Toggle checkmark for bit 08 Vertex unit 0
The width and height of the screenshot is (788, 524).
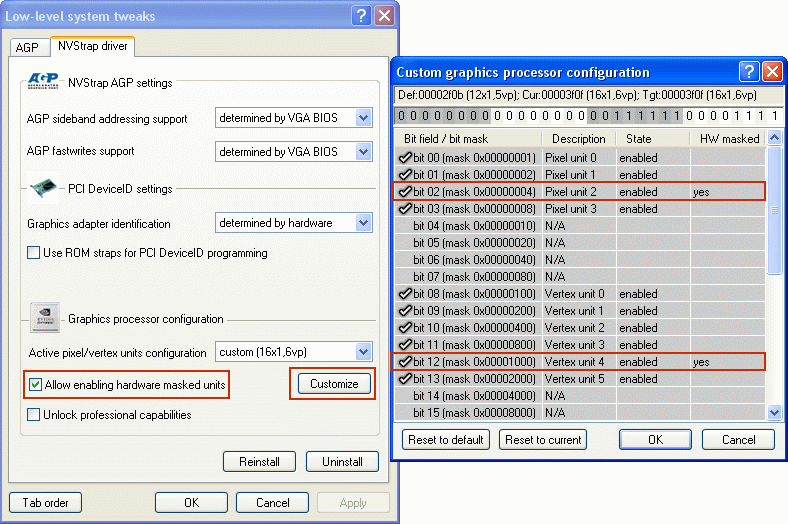tap(405, 293)
